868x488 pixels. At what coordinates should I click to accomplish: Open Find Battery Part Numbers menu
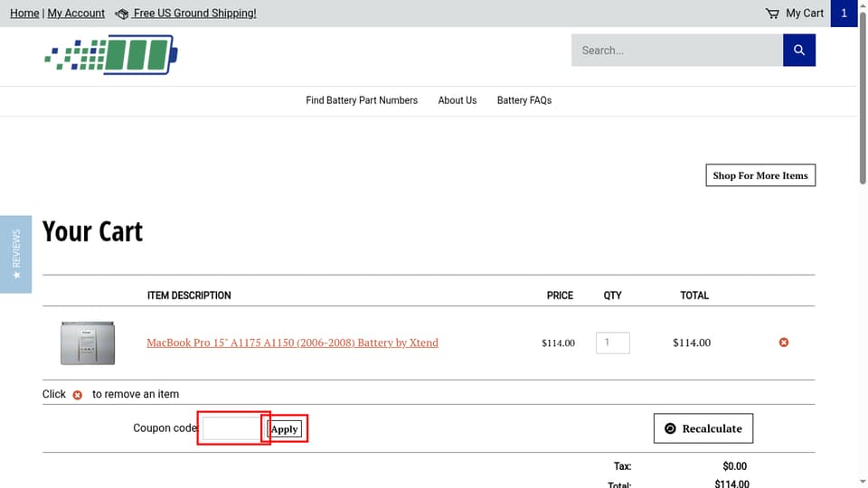point(362,100)
